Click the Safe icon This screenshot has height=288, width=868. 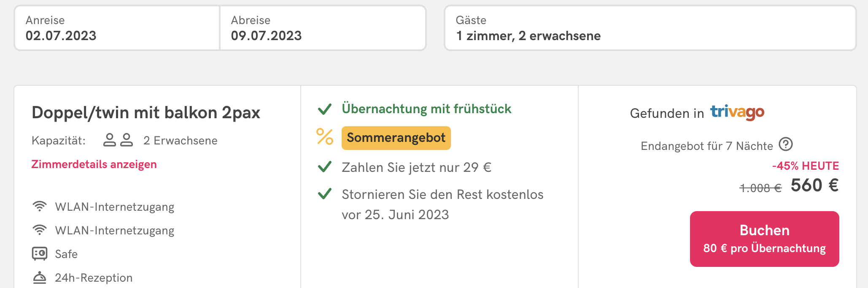tap(40, 253)
